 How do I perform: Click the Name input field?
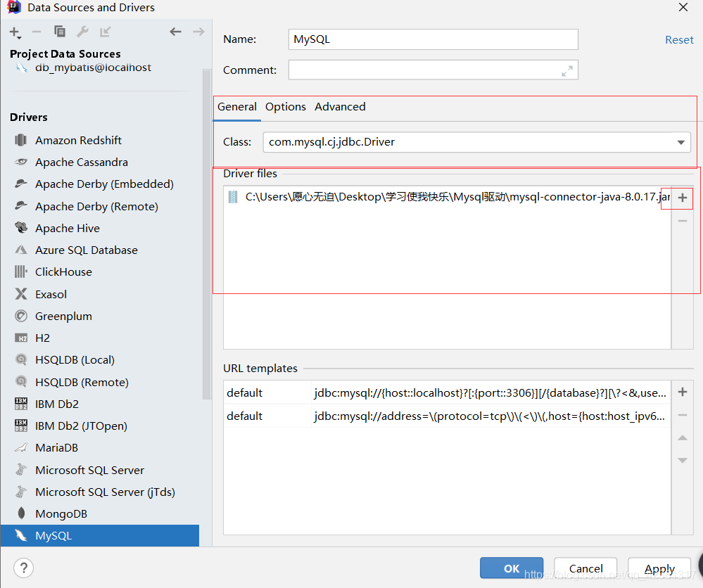click(x=433, y=39)
